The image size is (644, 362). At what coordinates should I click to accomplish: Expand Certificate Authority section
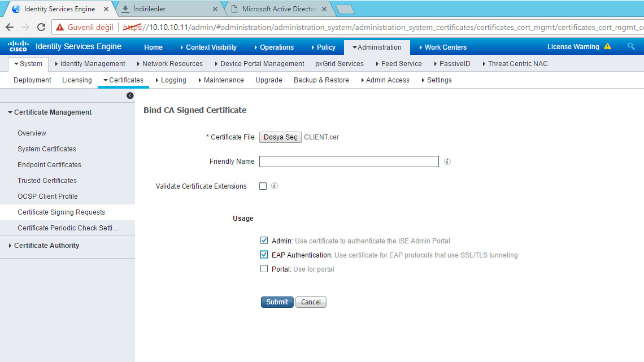coord(44,246)
